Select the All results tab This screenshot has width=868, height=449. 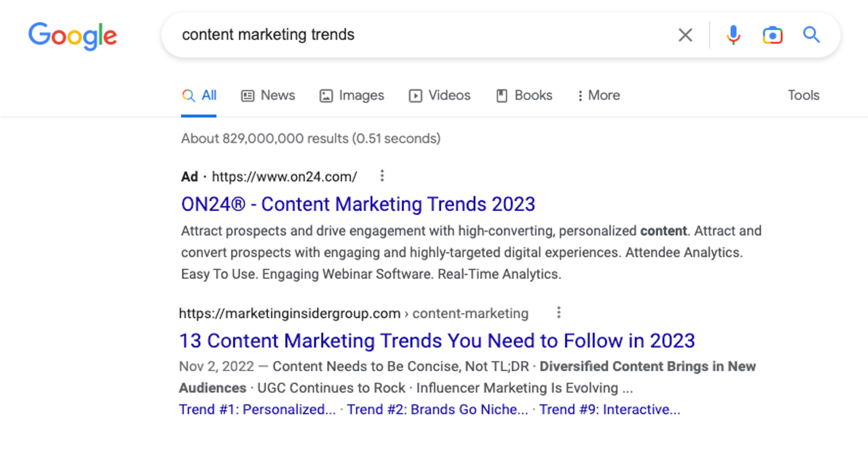199,96
